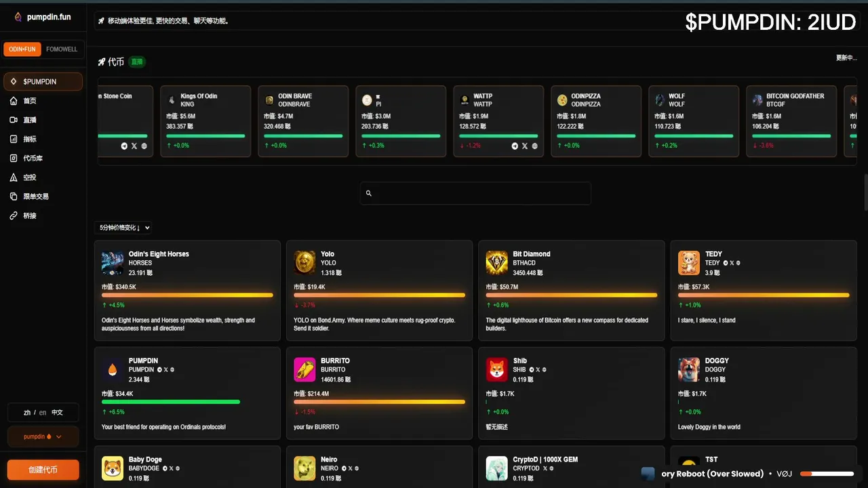Click the page vertical scrollbar
The height and width of the screenshot is (488, 868).
tap(865, 192)
